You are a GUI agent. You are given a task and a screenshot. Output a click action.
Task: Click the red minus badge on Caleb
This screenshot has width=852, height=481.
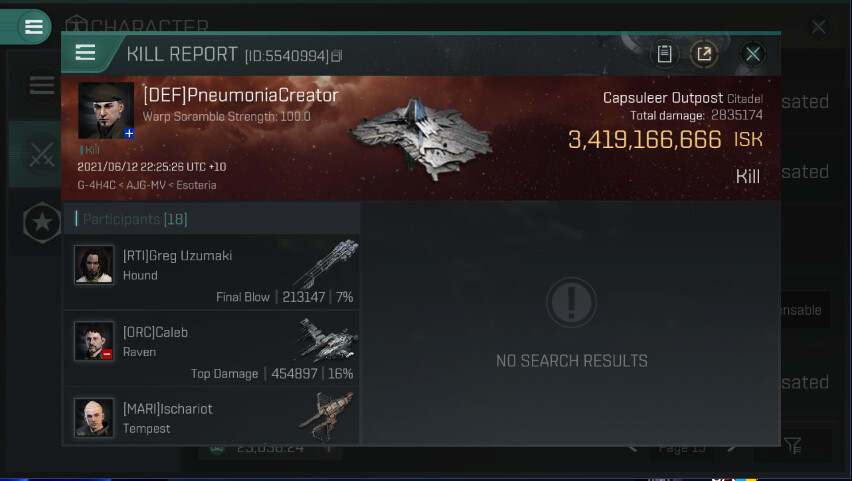coord(106,354)
